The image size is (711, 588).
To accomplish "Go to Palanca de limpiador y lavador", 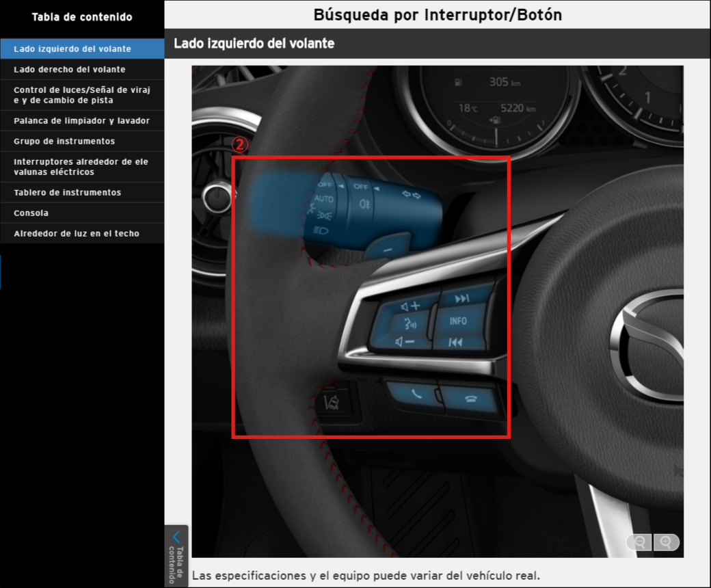I will point(81,121).
